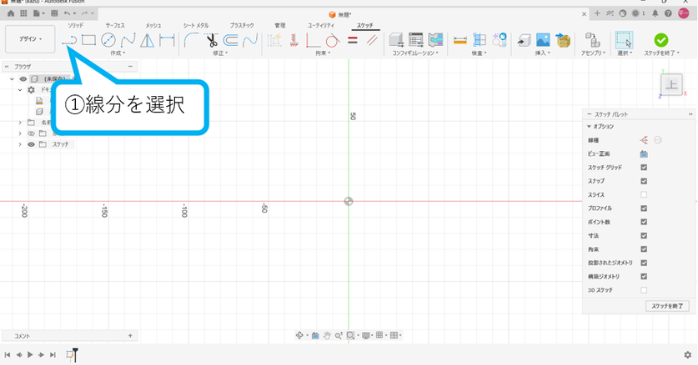This screenshot has width=698, height=365.
Task: Switch to the Sheet Metal tab
Action: [x=196, y=25]
